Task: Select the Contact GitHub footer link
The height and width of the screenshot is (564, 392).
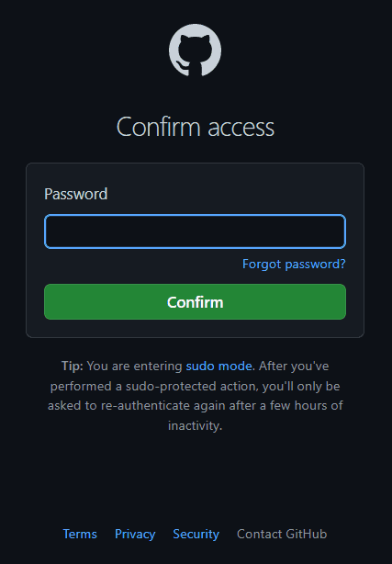Action: [282, 534]
